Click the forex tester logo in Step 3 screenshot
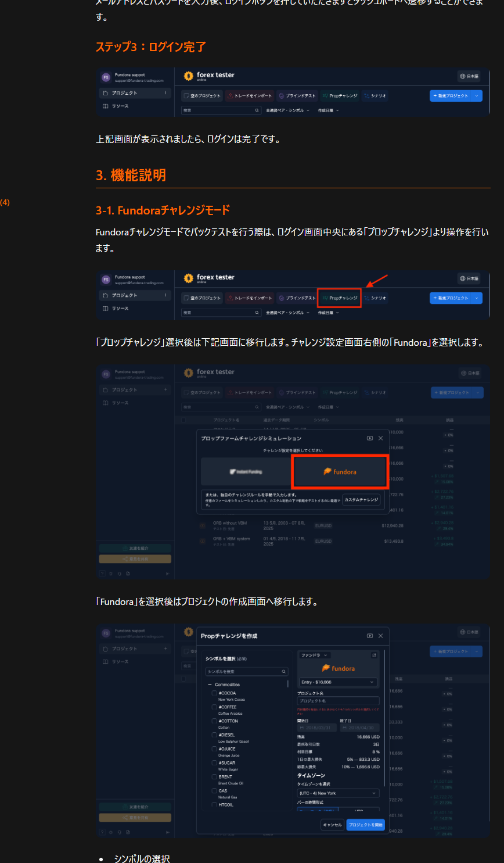The width and height of the screenshot is (504, 863). (x=209, y=76)
